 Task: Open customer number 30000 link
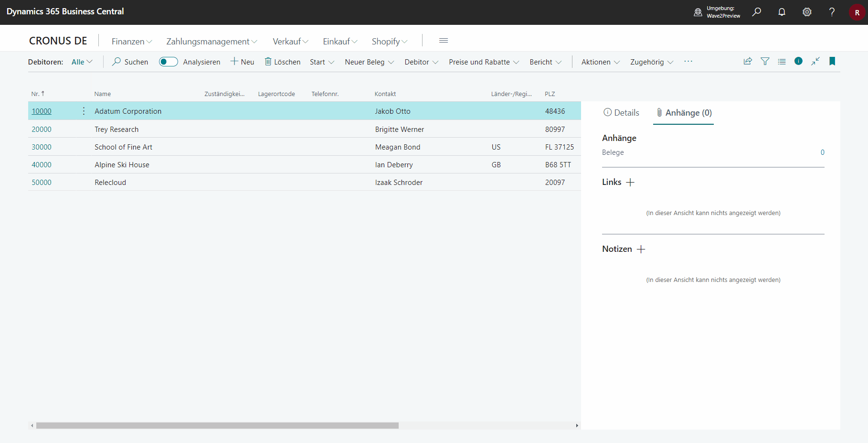click(42, 147)
